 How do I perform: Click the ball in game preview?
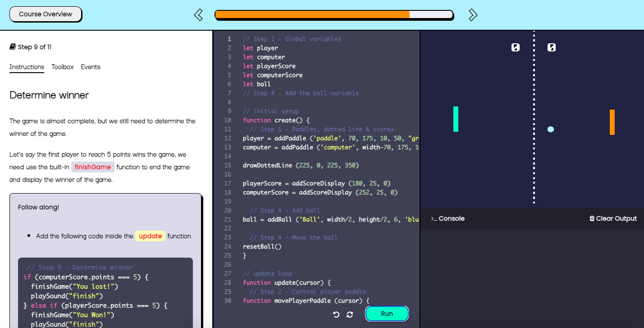550,129
